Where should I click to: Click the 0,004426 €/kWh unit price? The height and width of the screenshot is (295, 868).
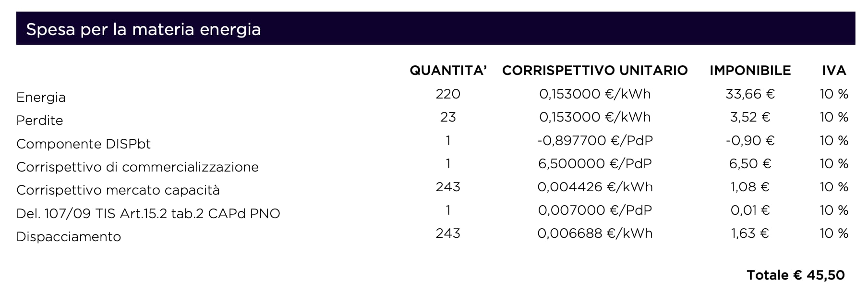click(595, 187)
